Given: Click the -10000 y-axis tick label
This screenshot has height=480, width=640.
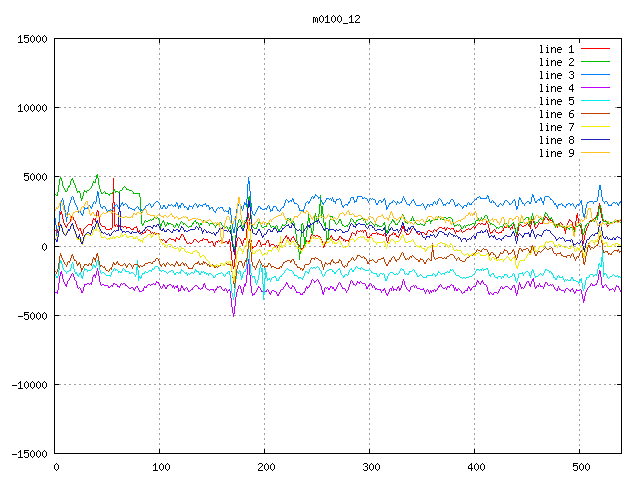Looking at the screenshot, I should 29,385.
